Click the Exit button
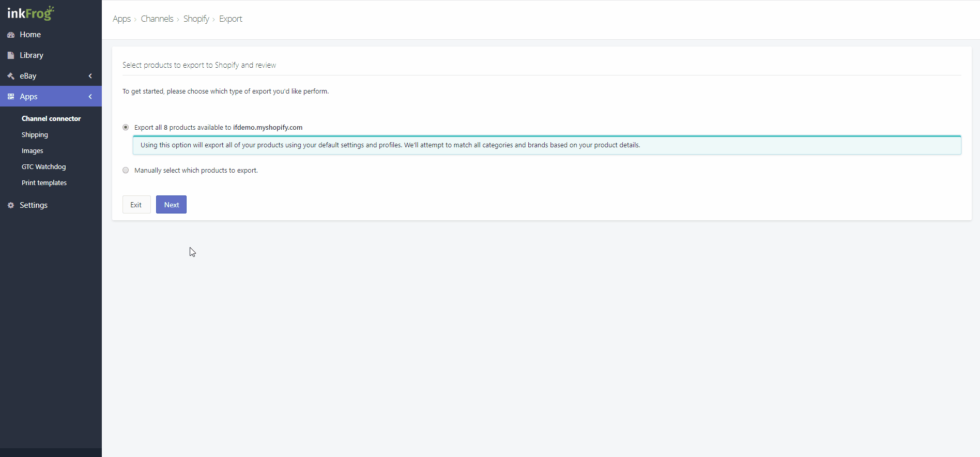The height and width of the screenshot is (457, 980). (136, 205)
